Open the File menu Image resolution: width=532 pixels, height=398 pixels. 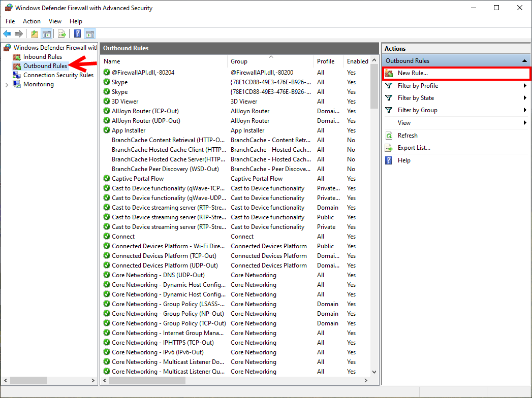10,21
